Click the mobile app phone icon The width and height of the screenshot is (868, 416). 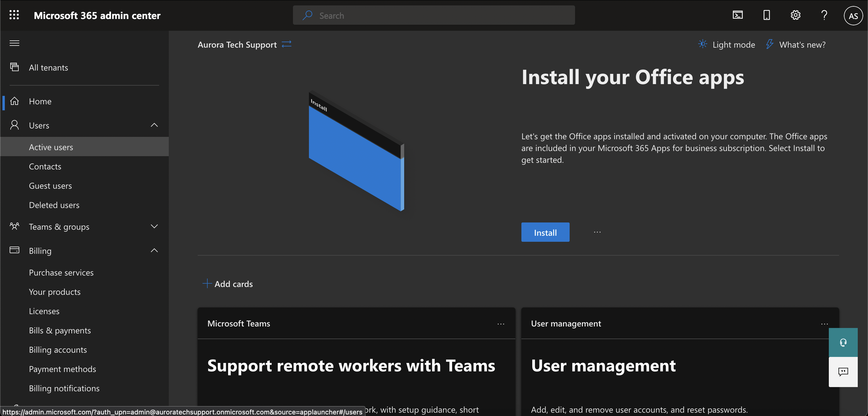pos(766,15)
